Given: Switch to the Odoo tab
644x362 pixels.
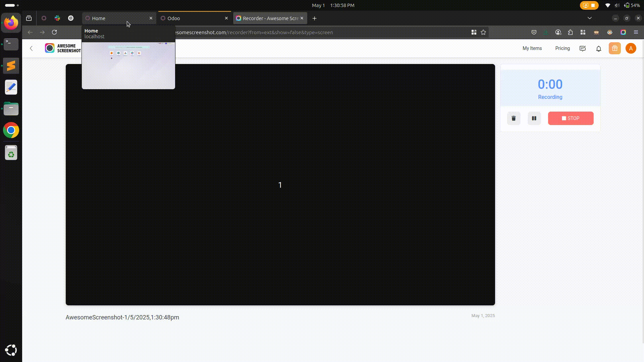Looking at the screenshot, I should click(x=191, y=18).
